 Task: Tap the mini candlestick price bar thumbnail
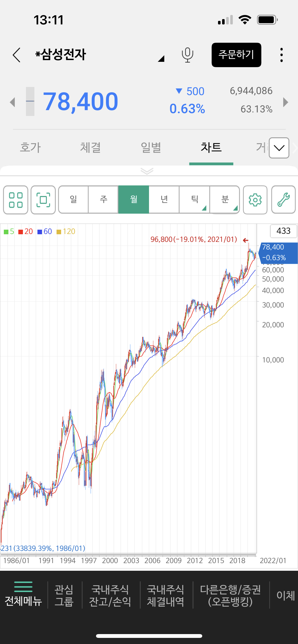click(x=30, y=101)
